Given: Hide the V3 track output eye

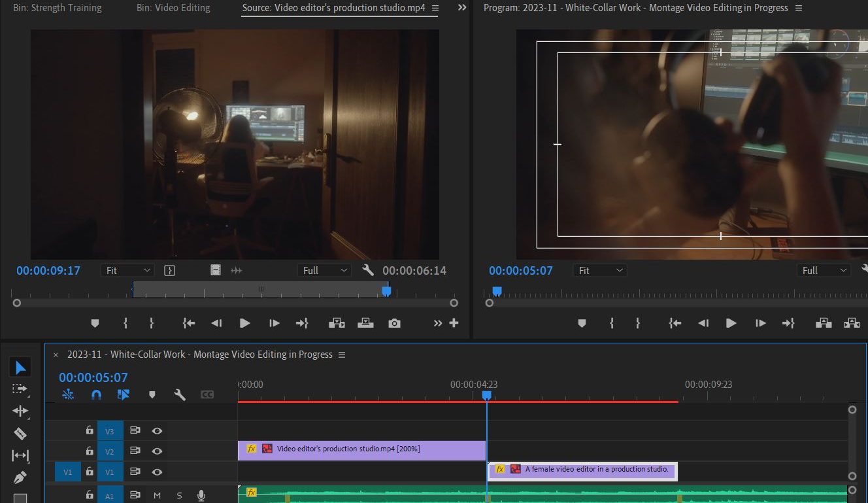Looking at the screenshot, I should tap(157, 431).
